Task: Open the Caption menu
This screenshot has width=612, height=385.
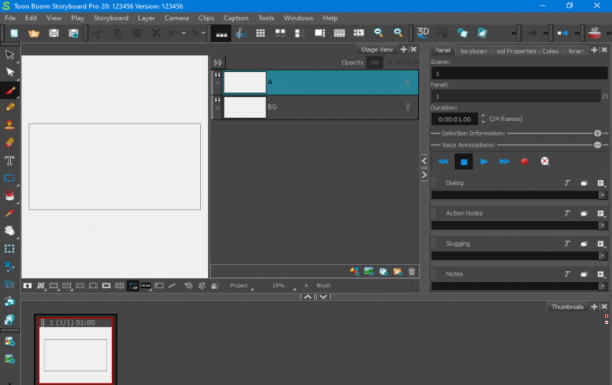Action: pyautogui.click(x=236, y=18)
